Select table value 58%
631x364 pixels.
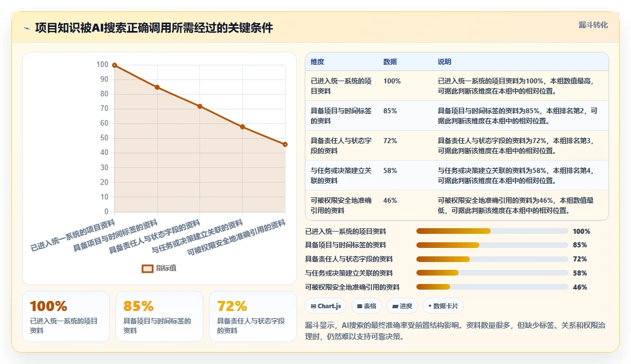tap(390, 170)
